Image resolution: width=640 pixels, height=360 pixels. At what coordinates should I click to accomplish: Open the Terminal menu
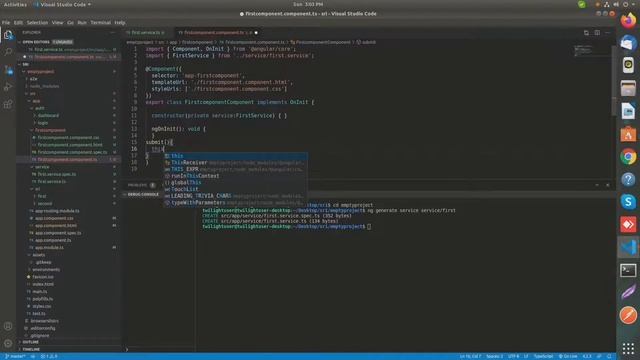[x=100, y=23]
